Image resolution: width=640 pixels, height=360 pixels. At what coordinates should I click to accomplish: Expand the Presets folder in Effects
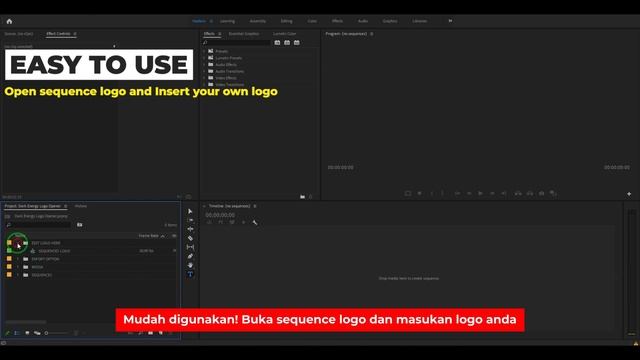pos(204,51)
